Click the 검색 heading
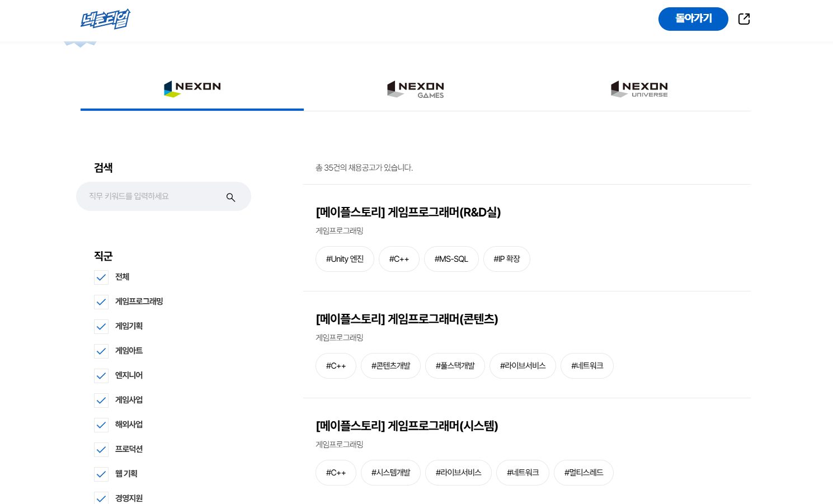The height and width of the screenshot is (504, 833). tap(103, 168)
